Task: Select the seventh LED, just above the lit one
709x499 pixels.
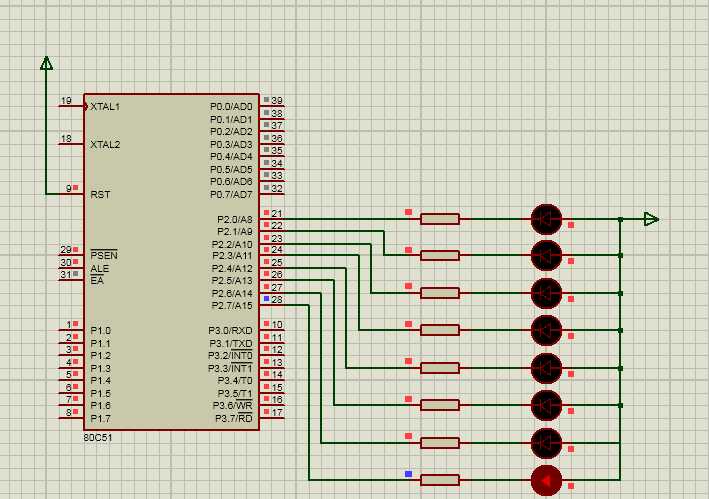Action: (x=546, y=443)
